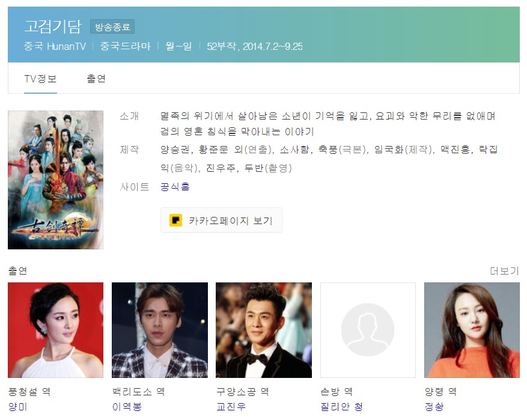Screen dimensions: 527x420
Task: Click the actor name 교진우
Action: (x=231, y=407)
